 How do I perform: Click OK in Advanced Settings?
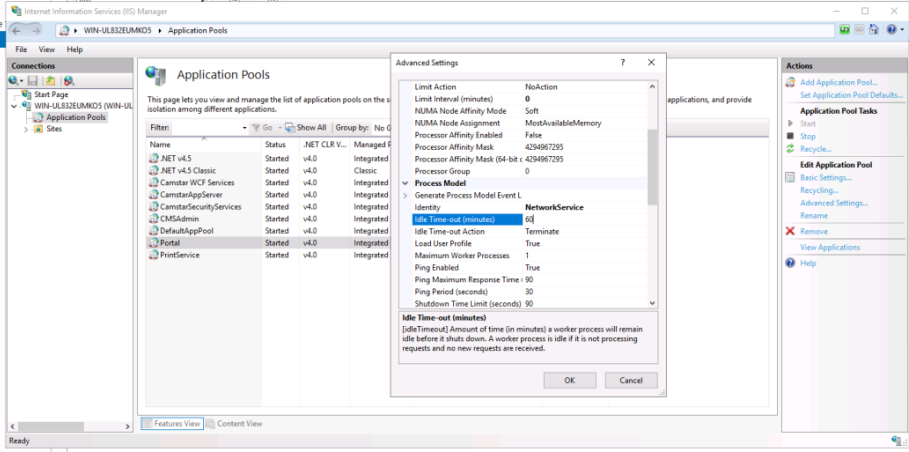tap(570, 380)
